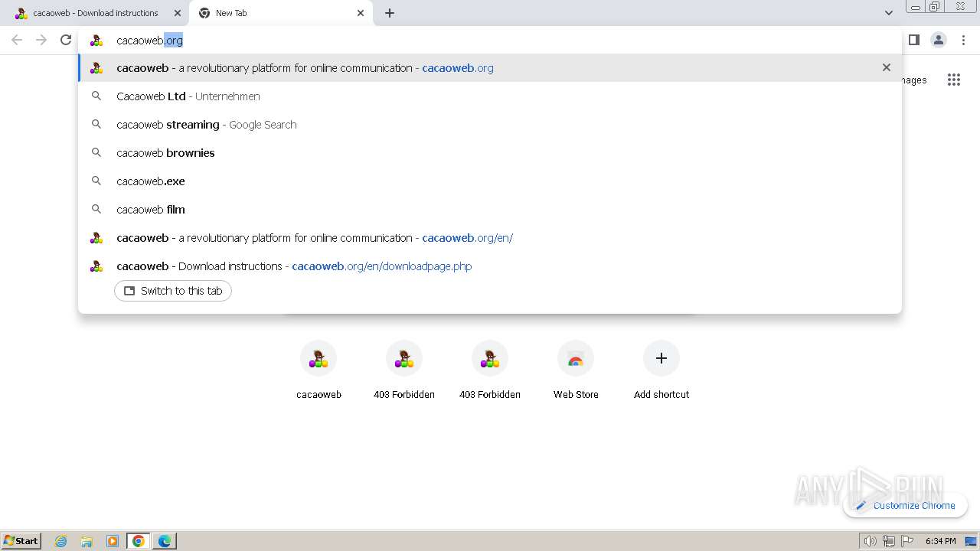The width and height of the screenshot is (980, 551).
Task: Open the network tray icon
Action: pos(888,541)
